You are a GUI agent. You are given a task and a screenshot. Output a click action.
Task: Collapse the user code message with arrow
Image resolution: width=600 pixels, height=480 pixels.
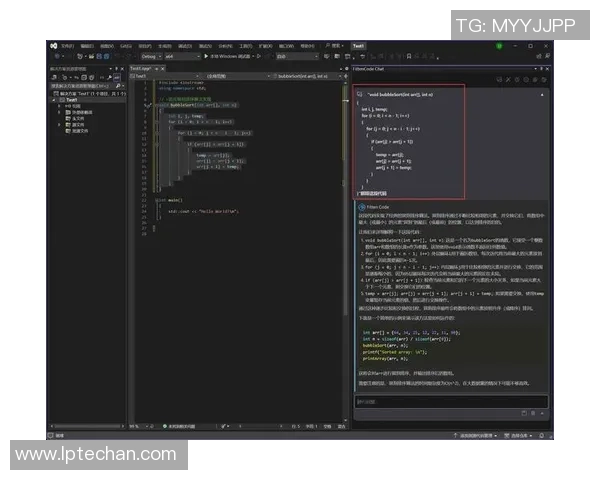pyautogui.click(x=542, y=95)
